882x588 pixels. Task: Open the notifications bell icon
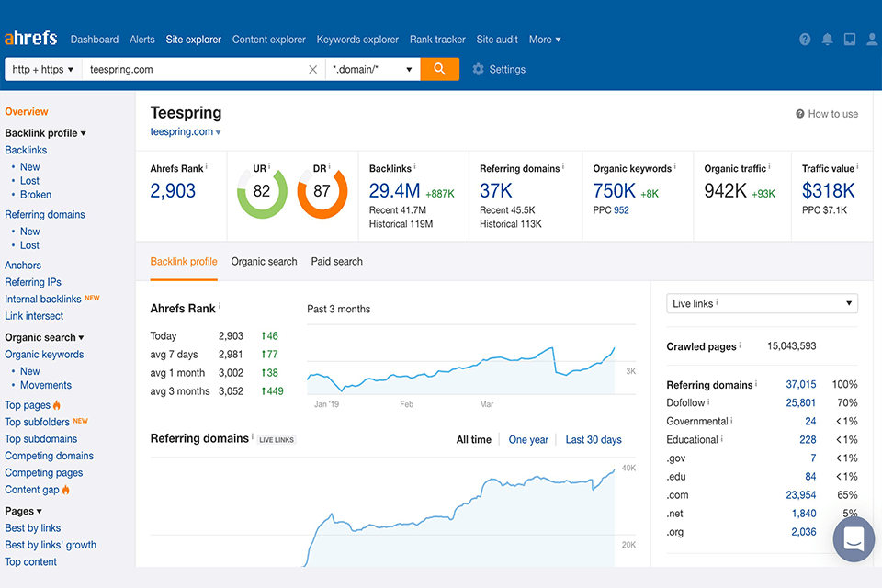[827, 40]
